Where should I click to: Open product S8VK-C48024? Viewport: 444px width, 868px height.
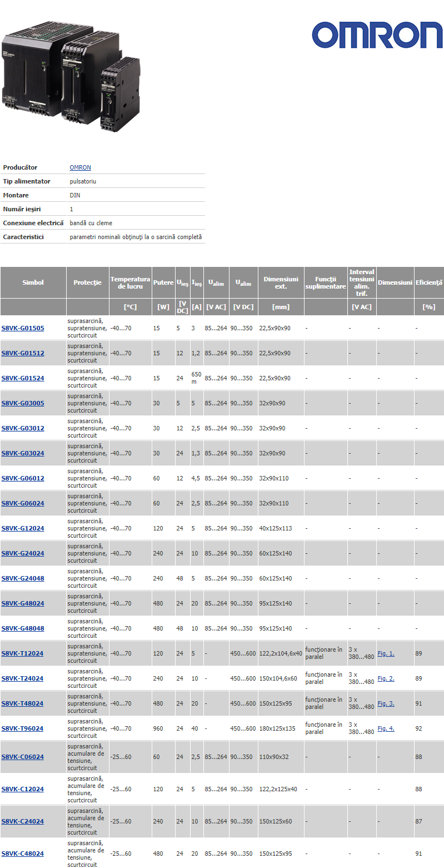click(x=22, y=854)
